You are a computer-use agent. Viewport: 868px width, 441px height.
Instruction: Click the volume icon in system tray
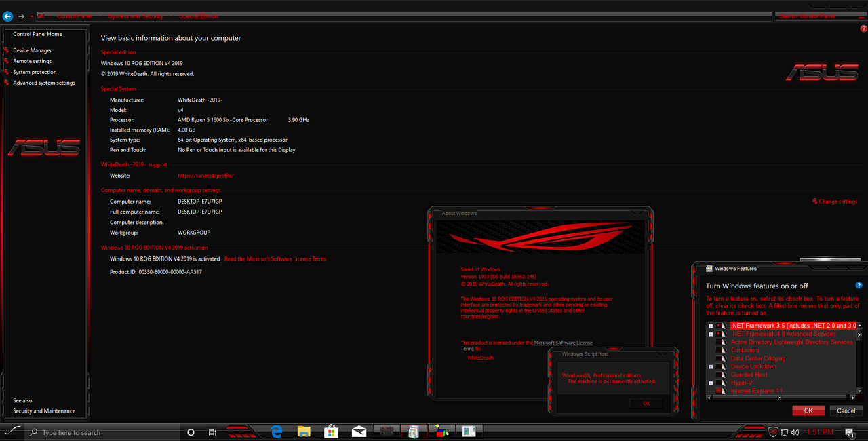(x=795, y=432)
